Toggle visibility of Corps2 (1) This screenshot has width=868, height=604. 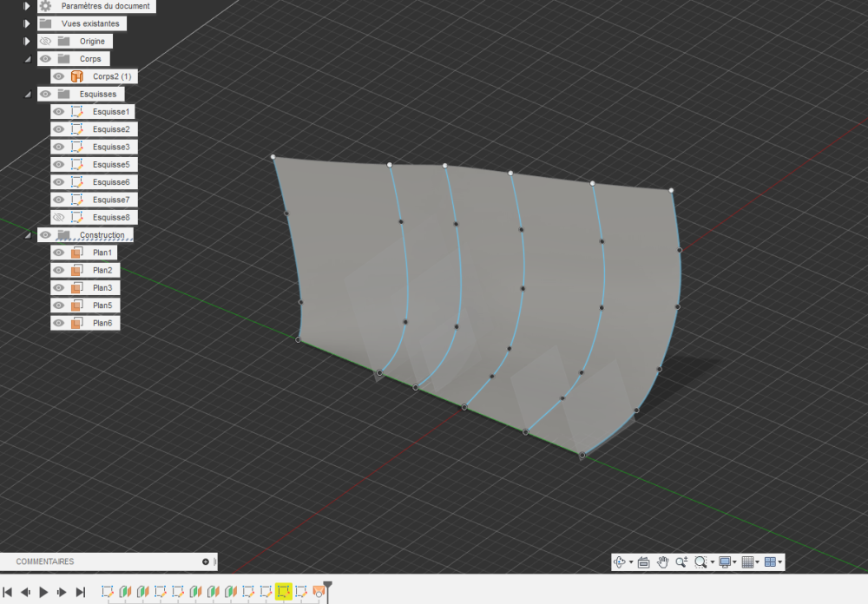pos(59,76)
